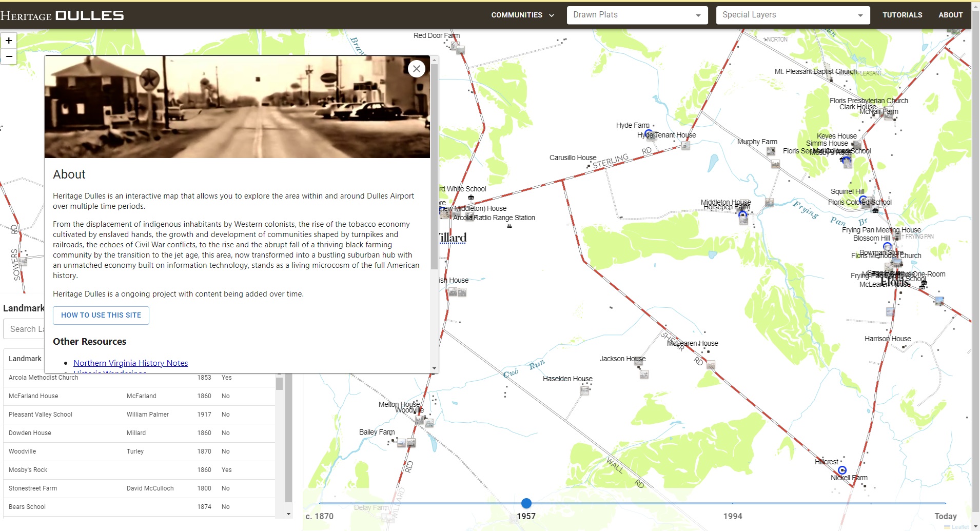
Task: Click the Search Landmarks input field
Action: click(x=24, y=329)
